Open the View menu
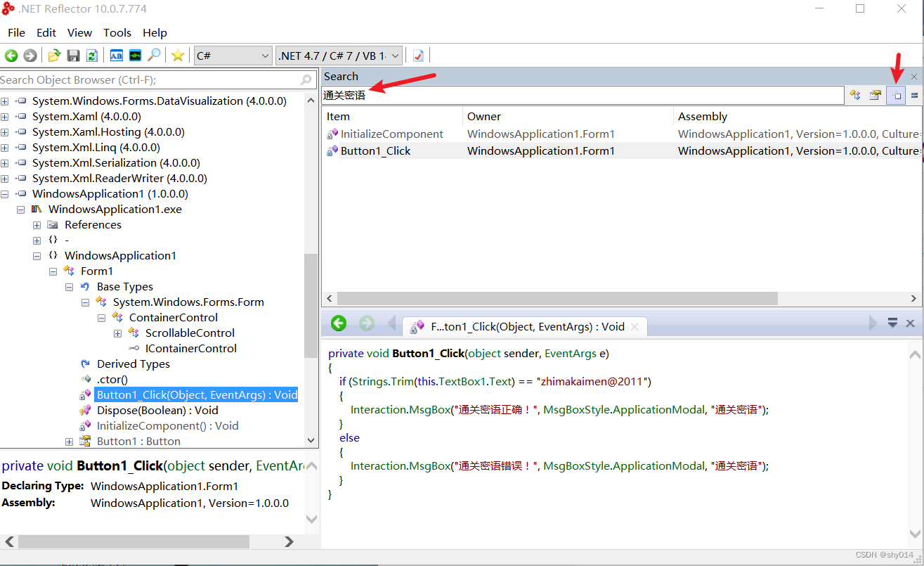 pos(79,32)
